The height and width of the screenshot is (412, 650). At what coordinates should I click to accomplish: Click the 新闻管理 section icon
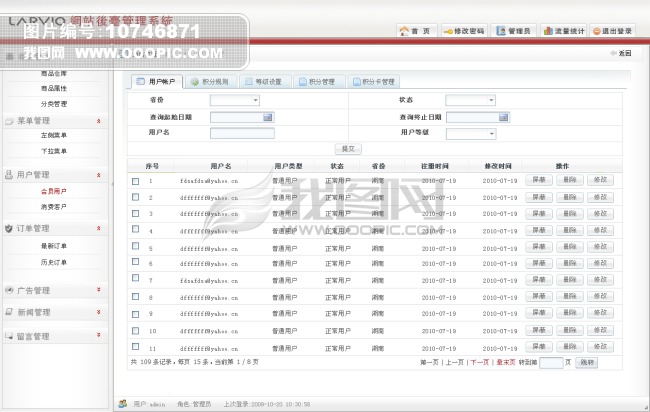pyautogui.click(x=9, y=312)
